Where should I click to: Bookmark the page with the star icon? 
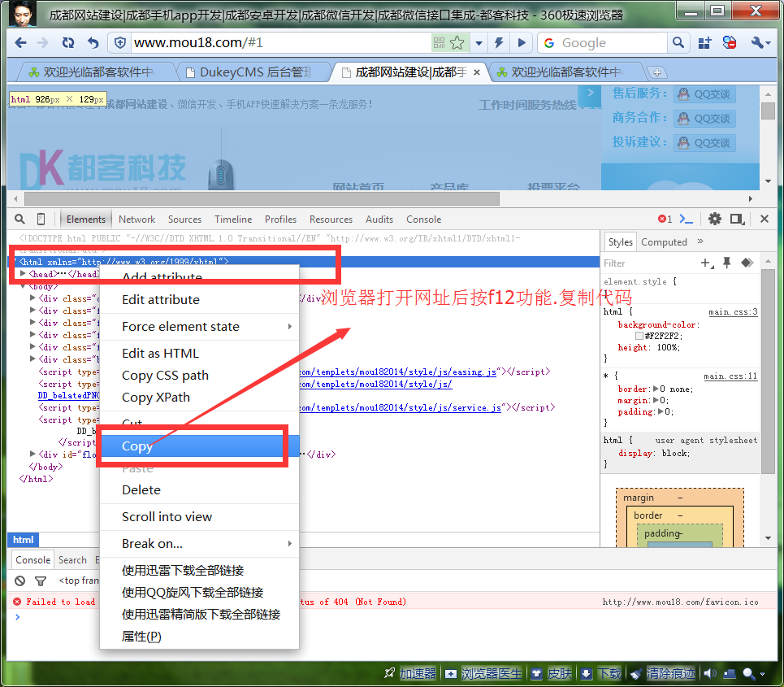pos(457,43)
